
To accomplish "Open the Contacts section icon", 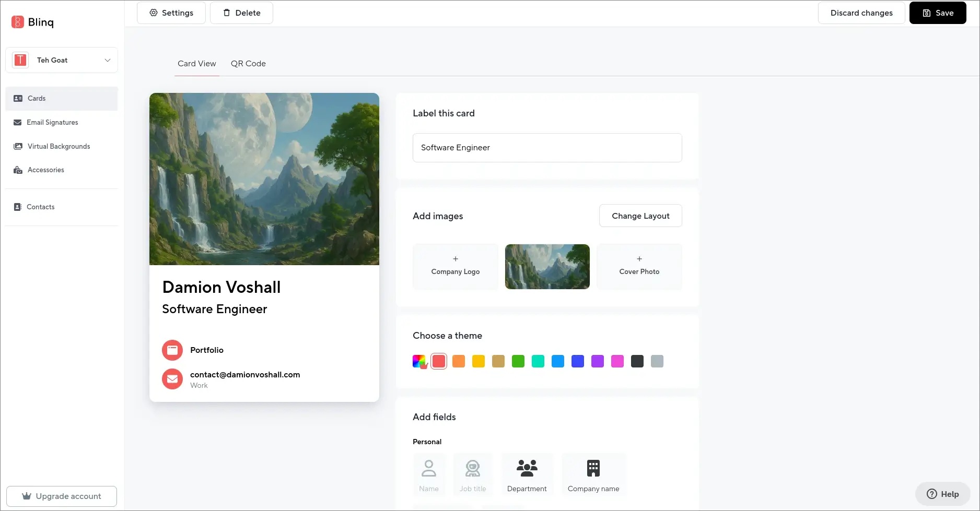I will pos(18,207).
